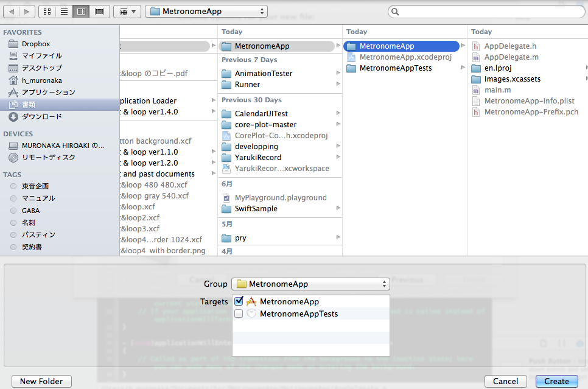Select highlighted MetronomeApp folder in third column
Viewport: 588px width, 389px height.
coord(401,46)
